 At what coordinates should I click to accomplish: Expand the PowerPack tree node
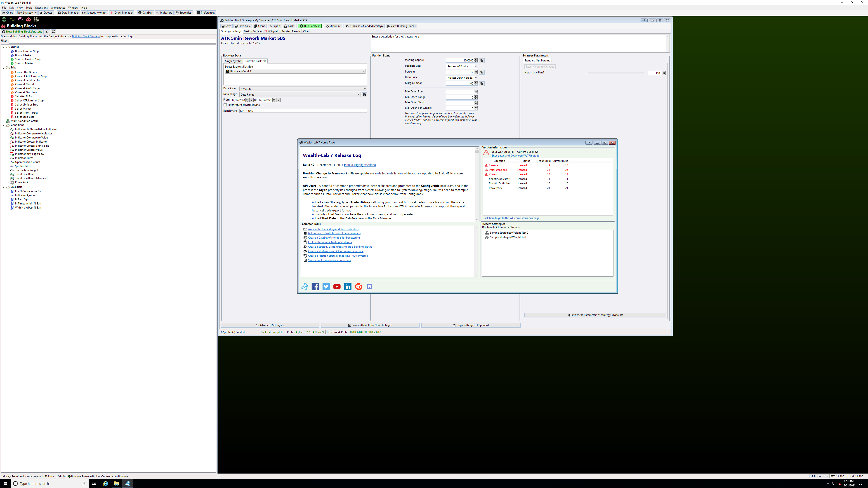(x=8, y=183)
